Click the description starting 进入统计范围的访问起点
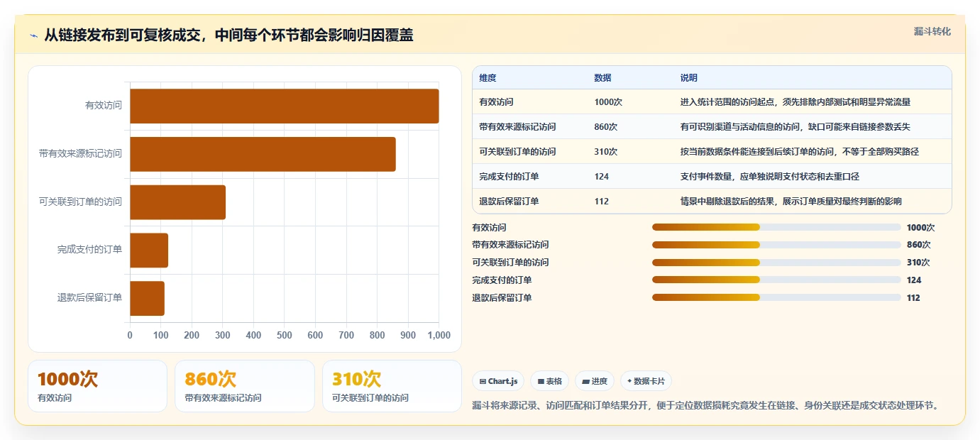 [x=795, y=102]
